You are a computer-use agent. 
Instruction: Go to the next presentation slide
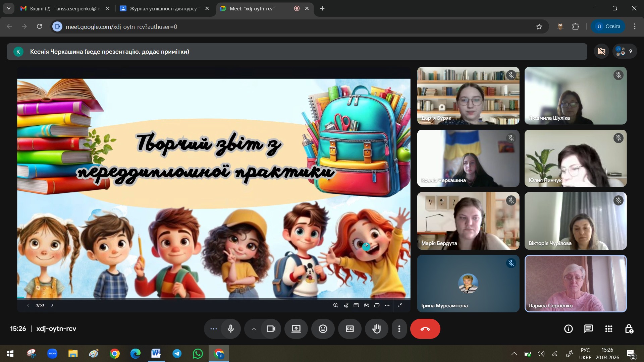tap(52, 305)
